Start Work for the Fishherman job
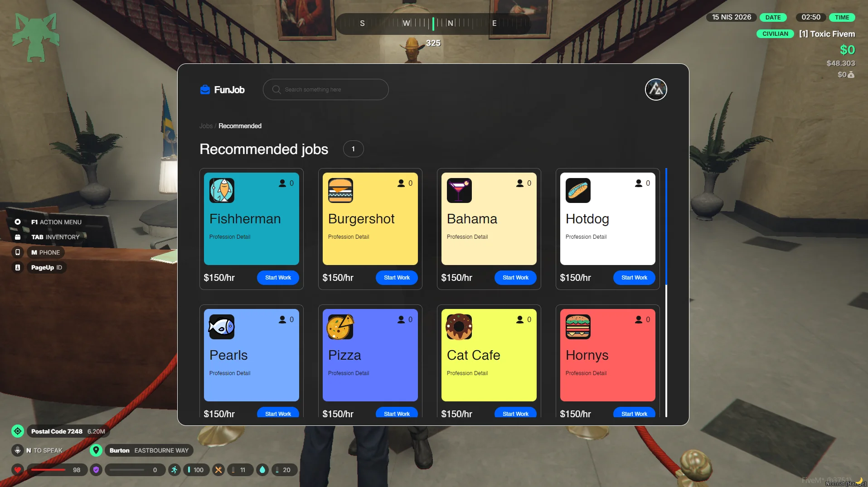This screenshot has height=487, width=868. click(278, 278)
